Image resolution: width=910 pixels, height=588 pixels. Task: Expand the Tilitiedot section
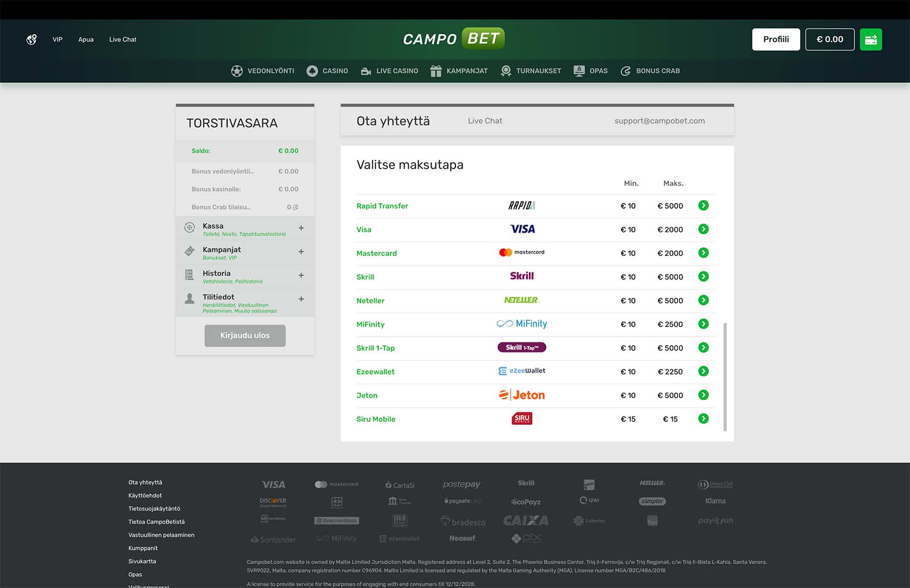301,299
